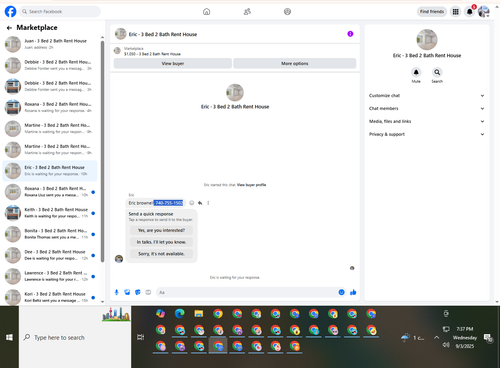The image size is (500, 368).
Task: Expand the Chat members section
Action: click(x=426, y=108)
